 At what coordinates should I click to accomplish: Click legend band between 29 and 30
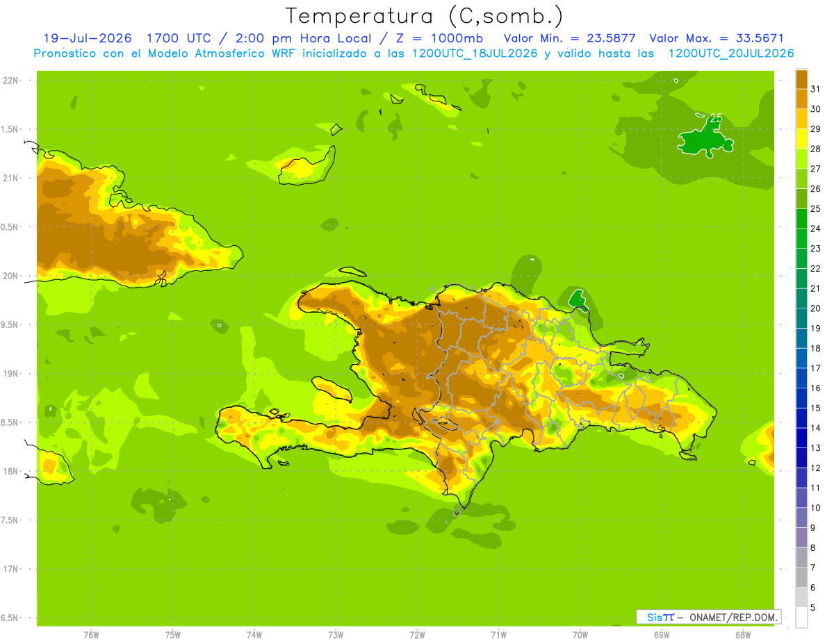[801, 118]
